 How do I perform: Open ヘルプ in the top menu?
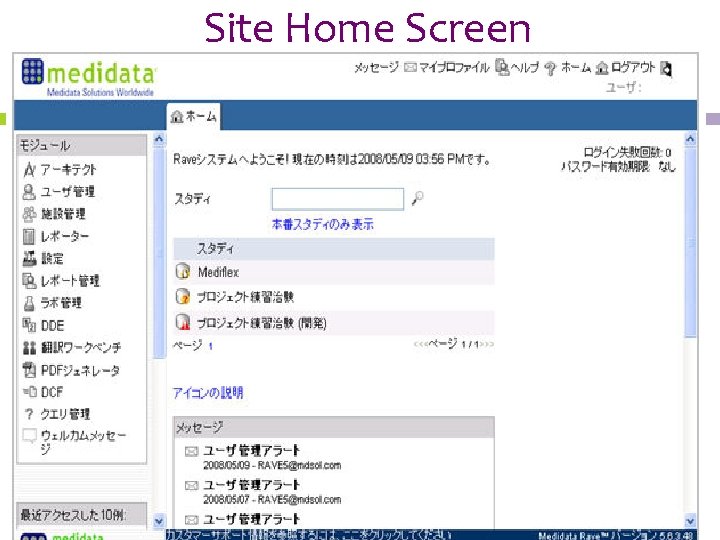pyautogui.click(x=525, y=68)
